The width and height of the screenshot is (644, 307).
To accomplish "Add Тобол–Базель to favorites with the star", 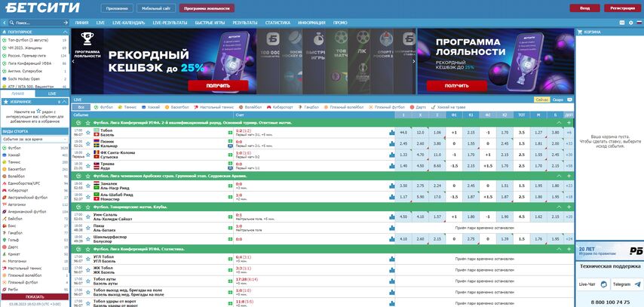I will coord(87,133).
